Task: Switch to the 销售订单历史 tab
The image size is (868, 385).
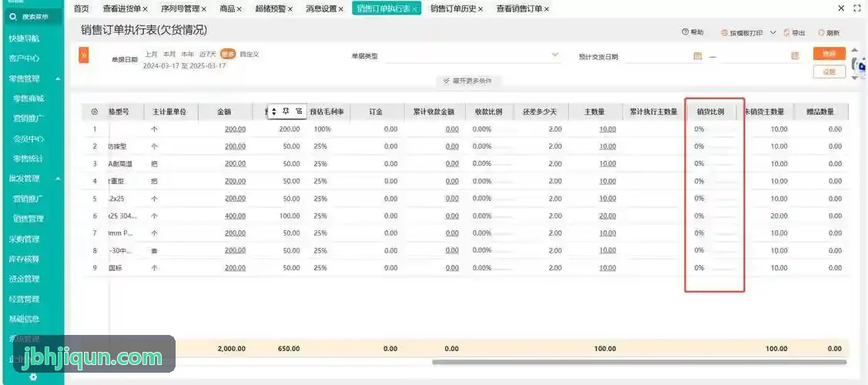Action: pyautogui.click(x=454, y=8)
